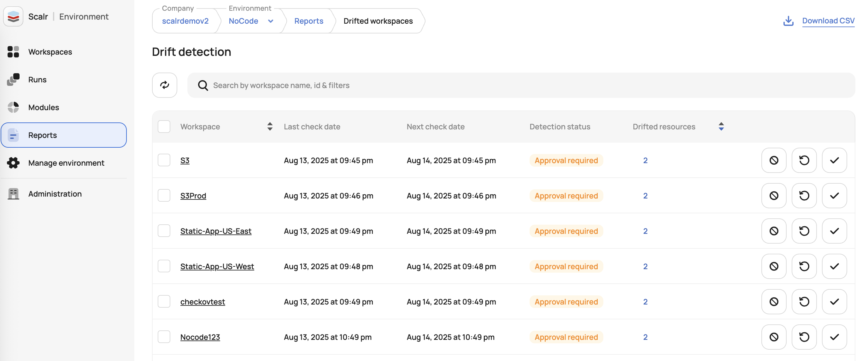The height and width of the screenshot is (361, 868).
Task: Open the Static-App-US-West workspace link
Action: coord(217,267)
